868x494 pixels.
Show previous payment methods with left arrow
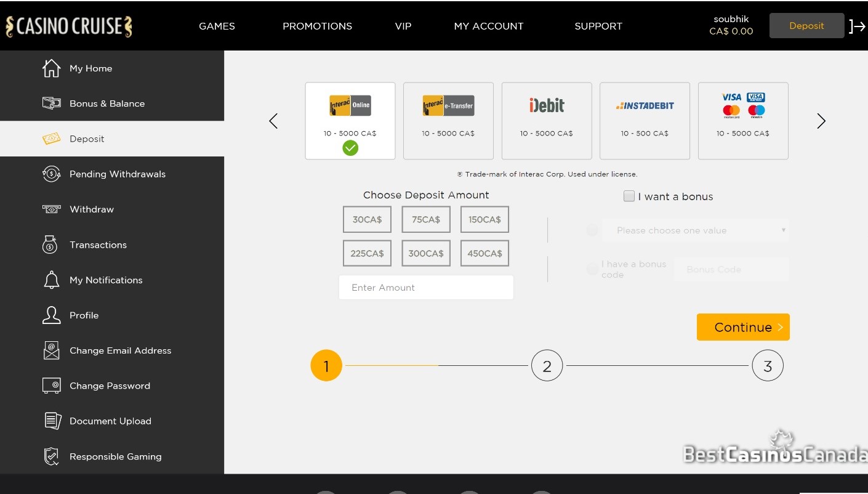(x=273, y=121)
